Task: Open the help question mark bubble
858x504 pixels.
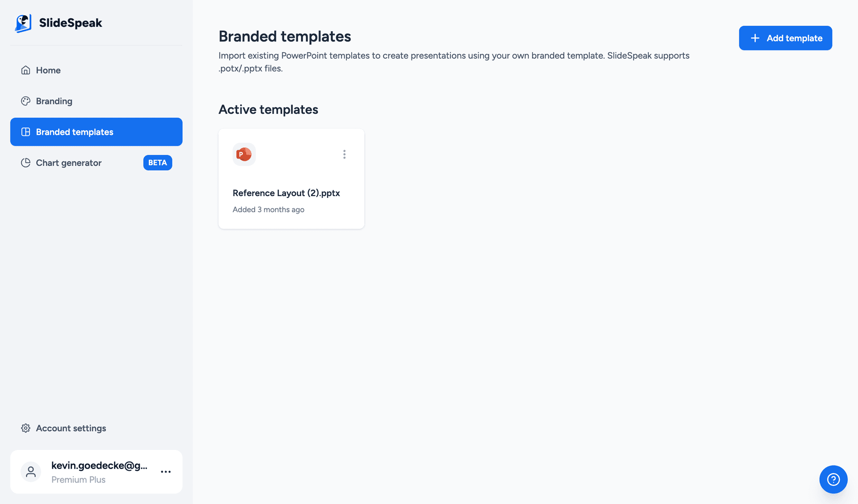Action: (x=833, y=479)
